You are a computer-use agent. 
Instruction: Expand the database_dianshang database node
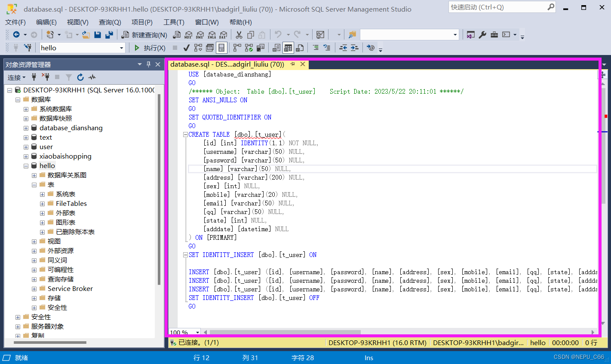[26, 128]
